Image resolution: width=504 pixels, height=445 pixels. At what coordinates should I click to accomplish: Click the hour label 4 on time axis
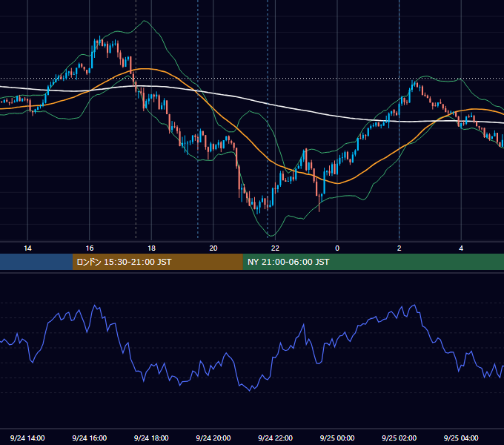click(x=461, y=248)
